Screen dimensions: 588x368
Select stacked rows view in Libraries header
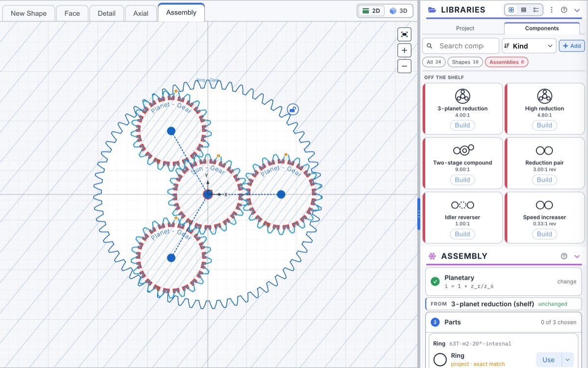(523, 10)
